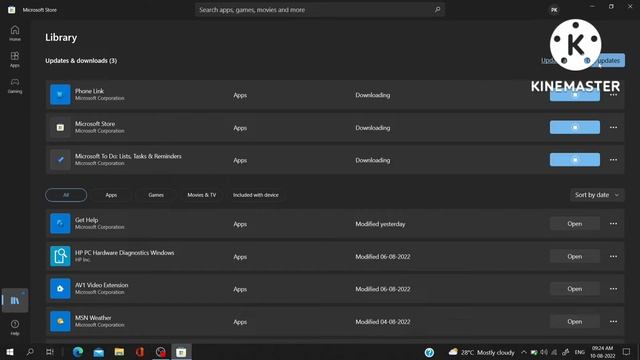Open more options for MSN Weather
The height and width of the screenshot is (360, 640).
[613, 322]
